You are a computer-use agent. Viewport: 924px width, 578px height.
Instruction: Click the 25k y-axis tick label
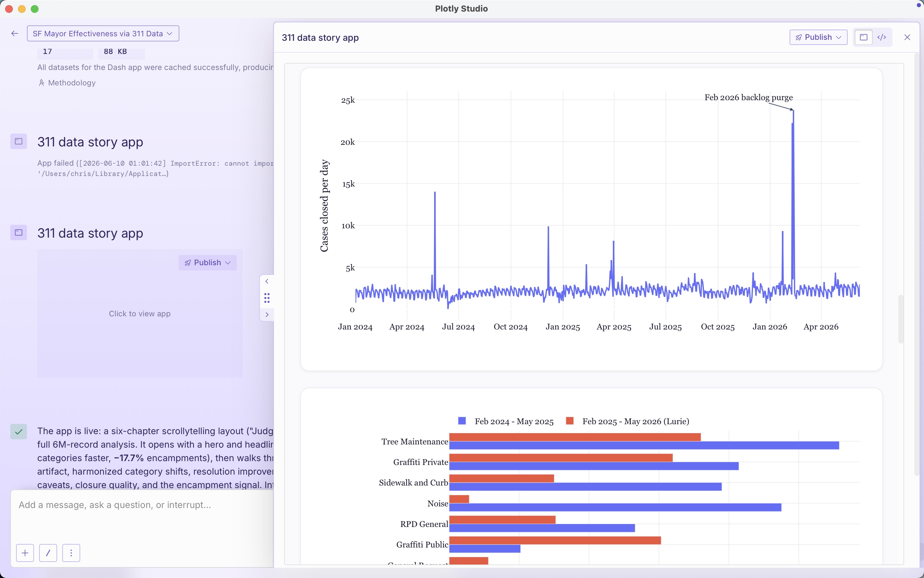348,100
